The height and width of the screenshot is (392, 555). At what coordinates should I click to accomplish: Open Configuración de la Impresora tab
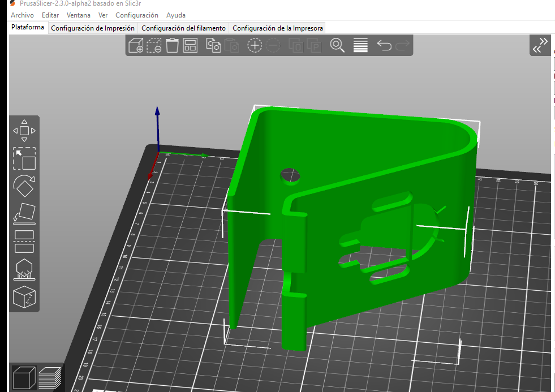coord(277,28)
